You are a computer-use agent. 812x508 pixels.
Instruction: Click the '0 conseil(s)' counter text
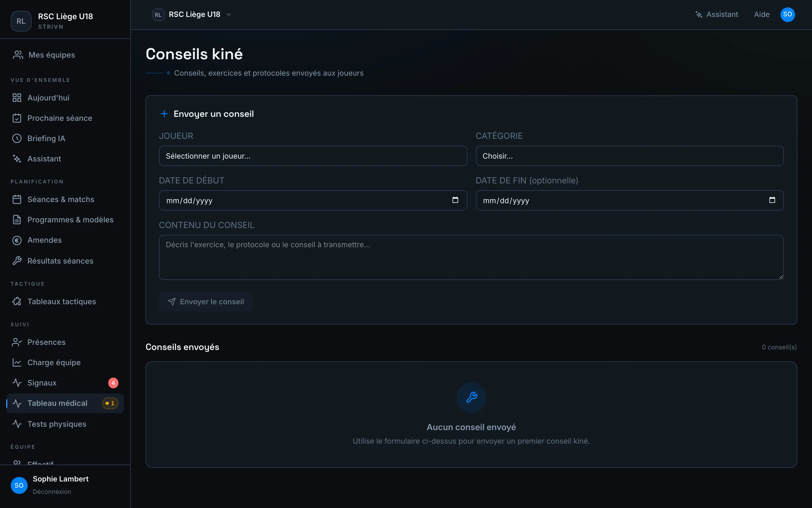click(779, 347)
